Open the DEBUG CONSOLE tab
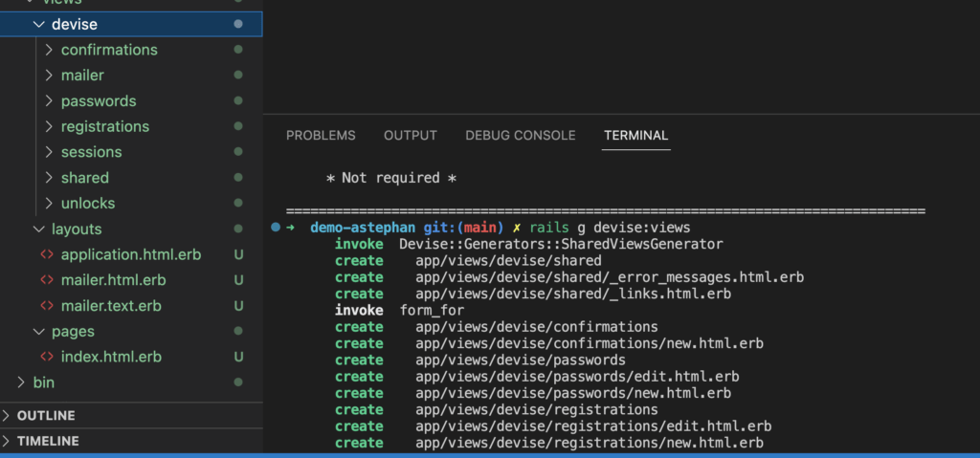The height and width of the screenshot is (458, 980). (521, 136)
